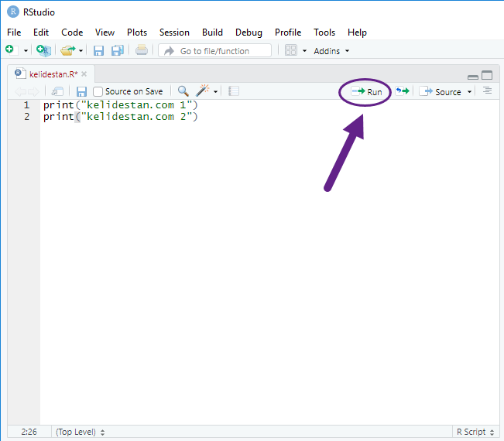The image size is (504, 441).
Task: Click the Compile Report notebook icon
Action: [x=234, y=91]
